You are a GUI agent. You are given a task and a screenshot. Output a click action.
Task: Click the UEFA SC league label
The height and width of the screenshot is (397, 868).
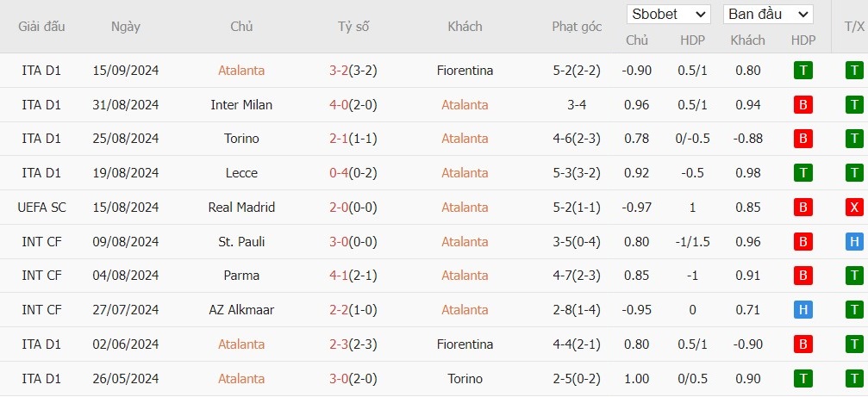pyautogui.click(x=41, y=208)
